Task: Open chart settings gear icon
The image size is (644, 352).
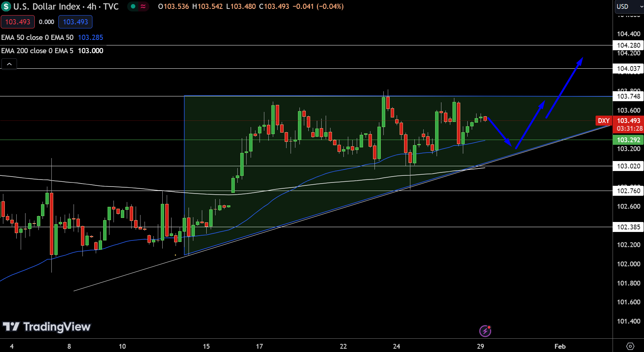Action: tap(630, 346)
